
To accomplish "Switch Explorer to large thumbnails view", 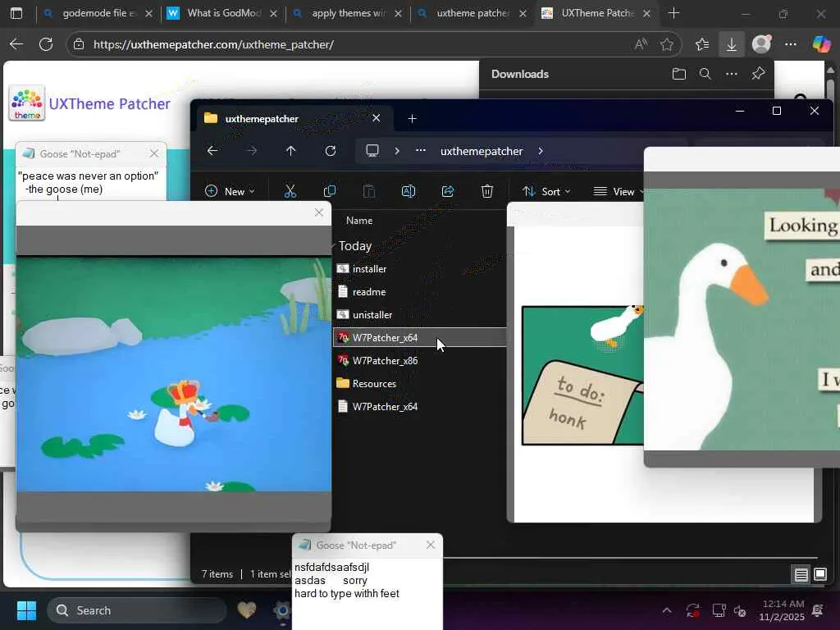I will (x=820, y=575).
